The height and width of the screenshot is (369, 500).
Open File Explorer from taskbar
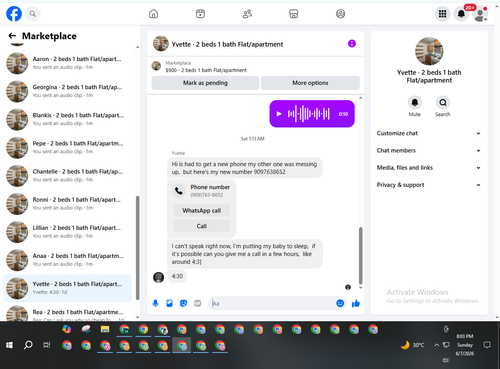pos(105,329)
